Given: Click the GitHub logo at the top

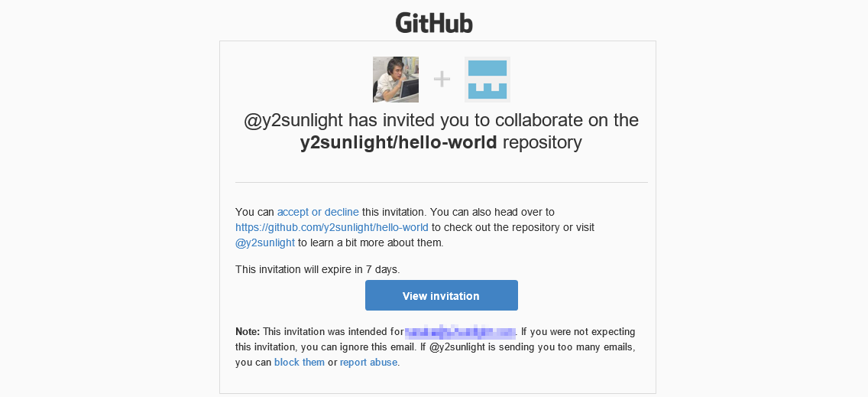Looking at the screenshot, I should [434, 22].
